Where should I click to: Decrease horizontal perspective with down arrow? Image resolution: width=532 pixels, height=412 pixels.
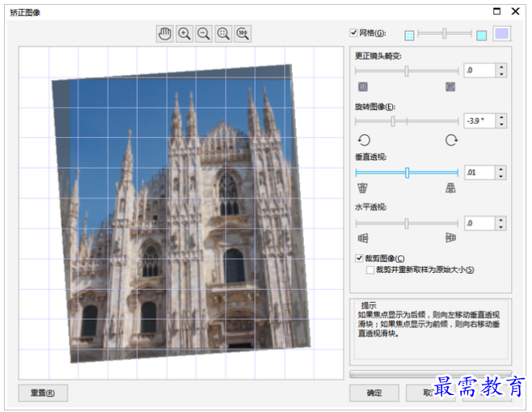tap(501, 226)
